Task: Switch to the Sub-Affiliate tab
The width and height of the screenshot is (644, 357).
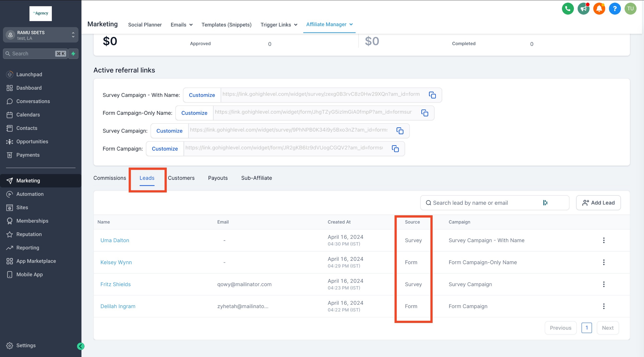Action: pos(256,178)
